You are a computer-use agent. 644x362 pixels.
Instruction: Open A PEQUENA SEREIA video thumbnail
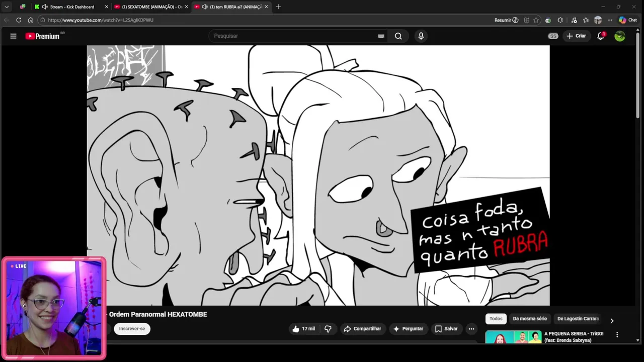coord(513,337)
